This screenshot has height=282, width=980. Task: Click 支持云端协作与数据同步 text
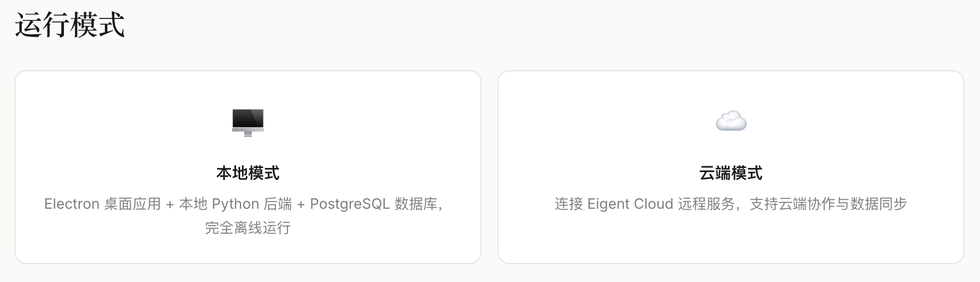828,204
